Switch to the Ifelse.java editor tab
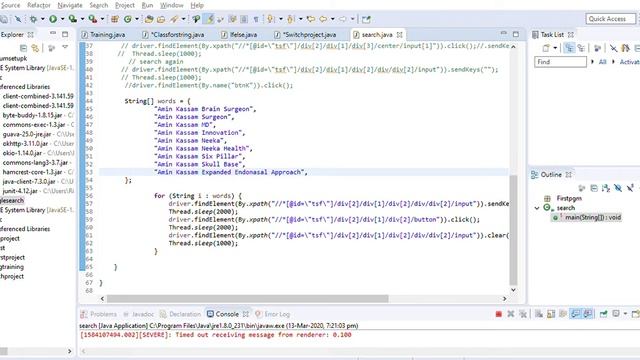The image size is (640, 360). pyautogui.click(x=239, y=35)
